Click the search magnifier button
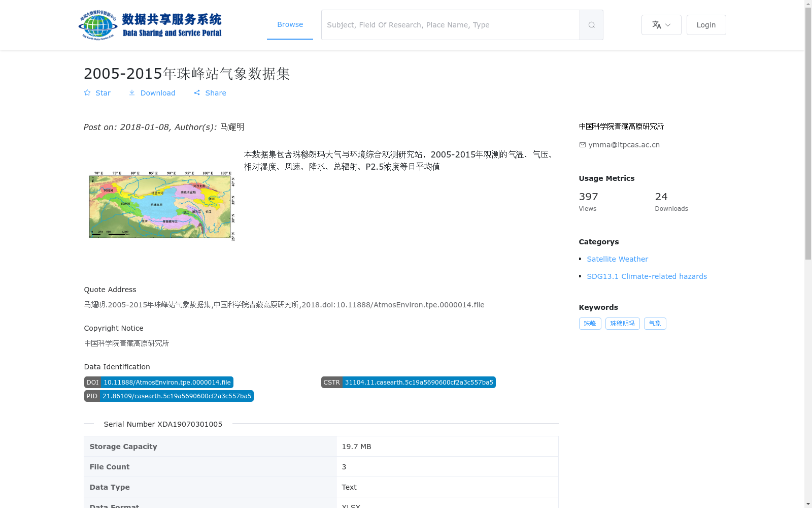Screen dimensions: 812x508 [591, 25]
